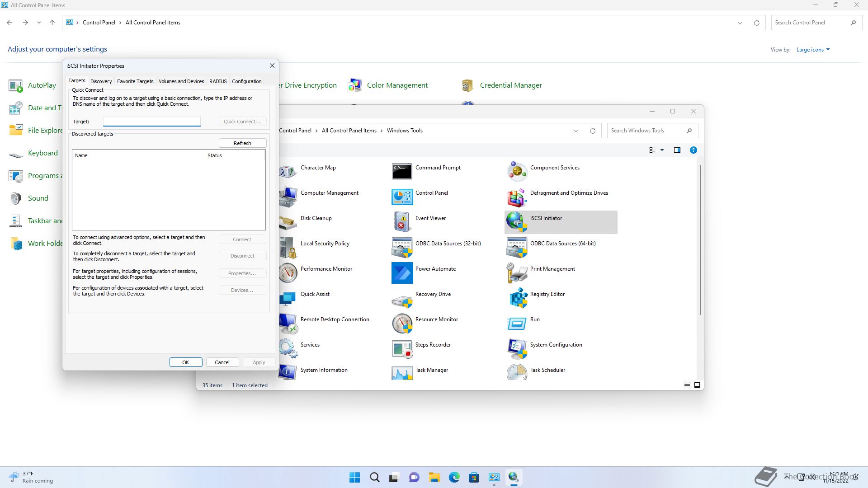Expand Windows Tools address history dropdown
Image resolution: width=868 pixels, height=488 pixels.
coord(576,131)
